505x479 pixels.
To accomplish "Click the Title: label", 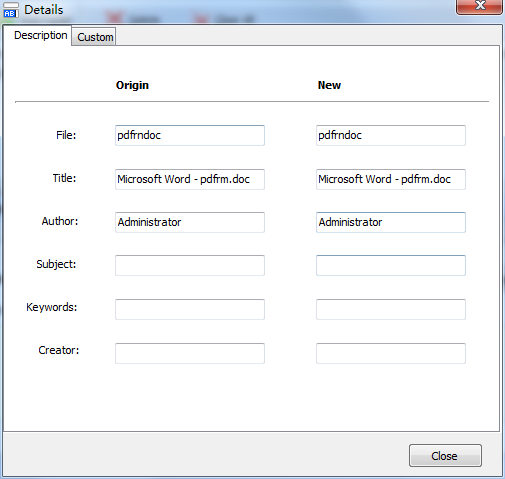I will click(64, 178).
